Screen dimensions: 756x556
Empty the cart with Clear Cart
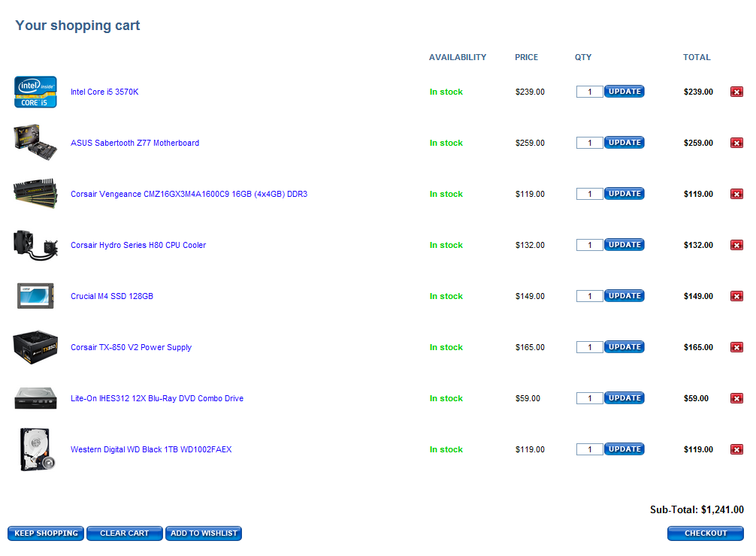(125, 533)
